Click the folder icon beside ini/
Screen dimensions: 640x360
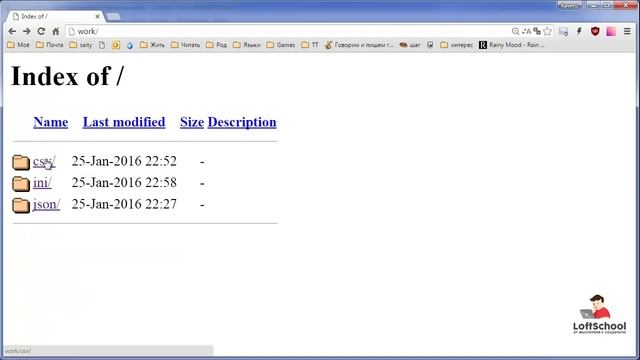(21, 183)
